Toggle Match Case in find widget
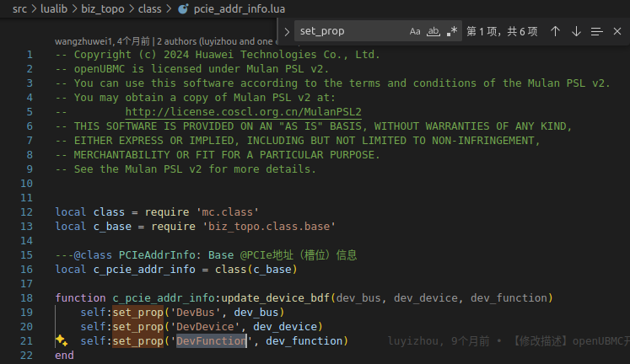Image resolution: width=630 pixels, height=364 pixels. (415, 31)
